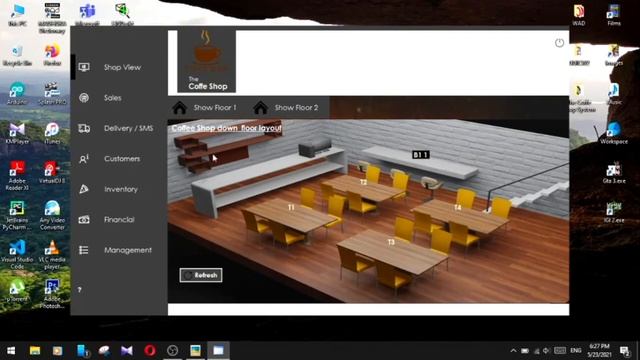Screen dimensions: 640x360
Task: Open This PC desktop shortcut
Action: coord(18,16)
